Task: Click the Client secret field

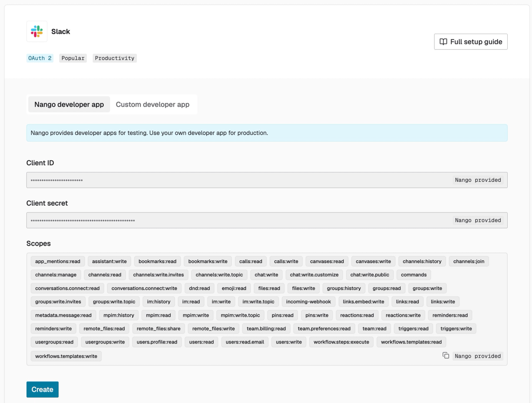Action: tap(267, 220)
